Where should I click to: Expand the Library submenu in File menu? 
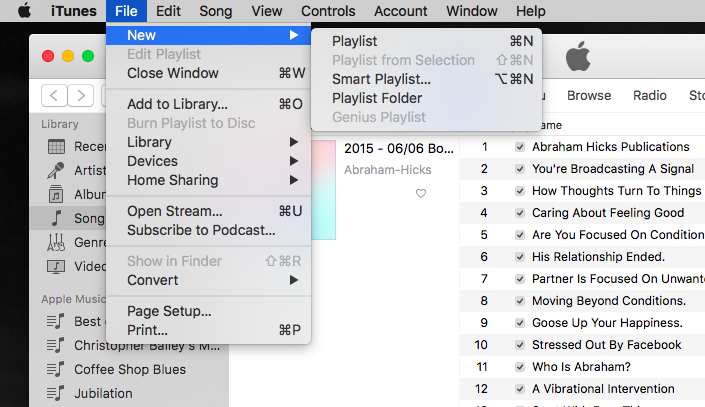294,142
